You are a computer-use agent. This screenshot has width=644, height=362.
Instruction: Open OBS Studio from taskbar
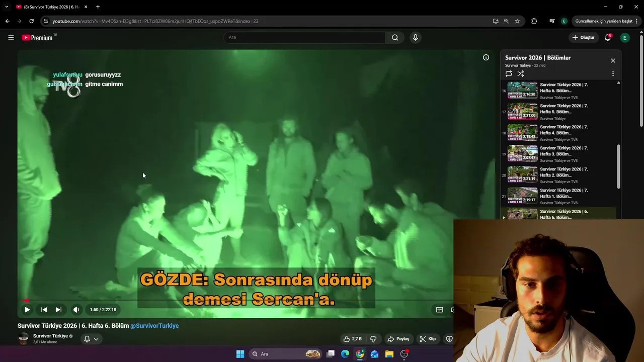tap(404, 354)
